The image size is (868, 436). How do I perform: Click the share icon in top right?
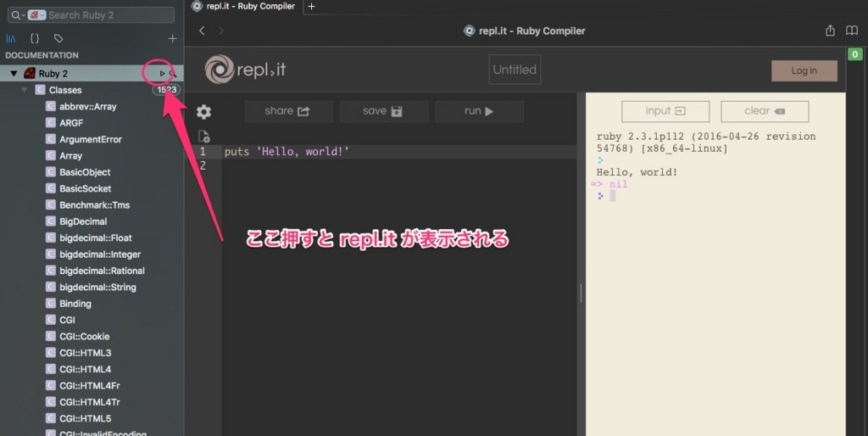[830, 31]
